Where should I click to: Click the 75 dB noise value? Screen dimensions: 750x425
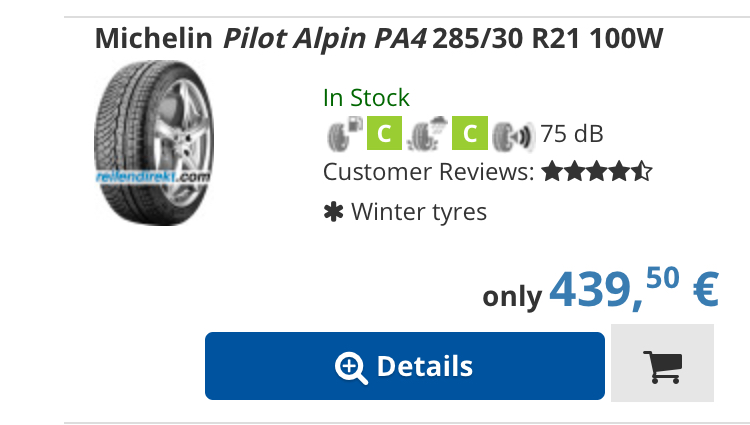[x=572, y=133]
